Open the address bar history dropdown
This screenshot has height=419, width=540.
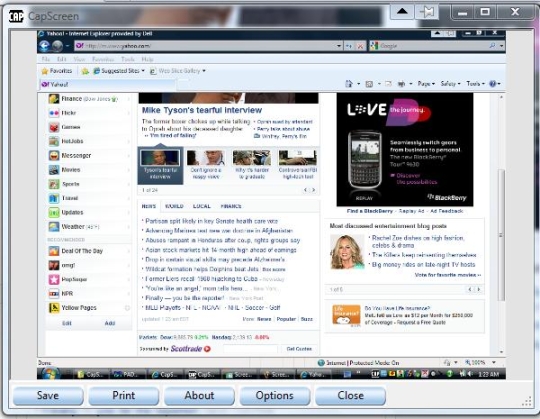click(339, 46)
